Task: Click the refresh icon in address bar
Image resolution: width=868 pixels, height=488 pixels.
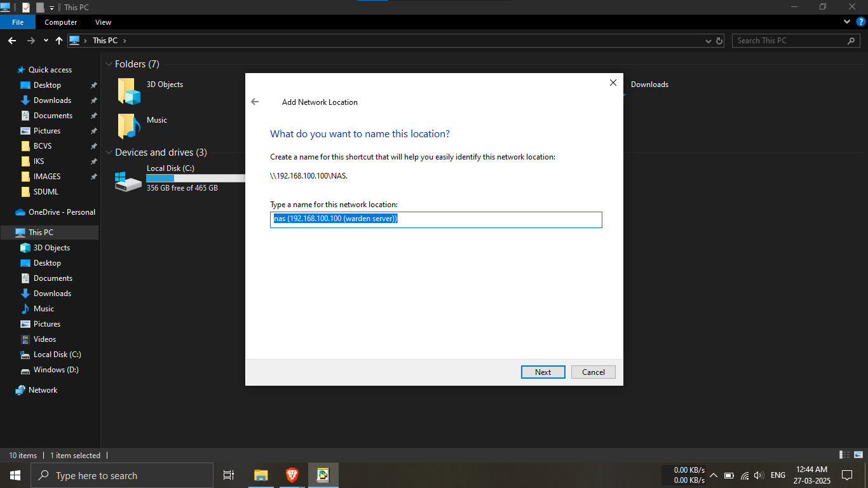Action: click(719, 41)
